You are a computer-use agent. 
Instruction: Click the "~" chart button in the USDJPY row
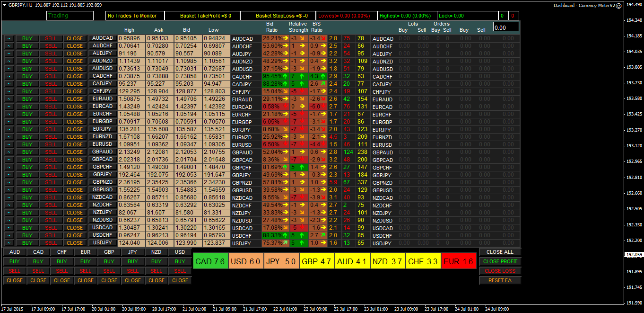point(9,243)
